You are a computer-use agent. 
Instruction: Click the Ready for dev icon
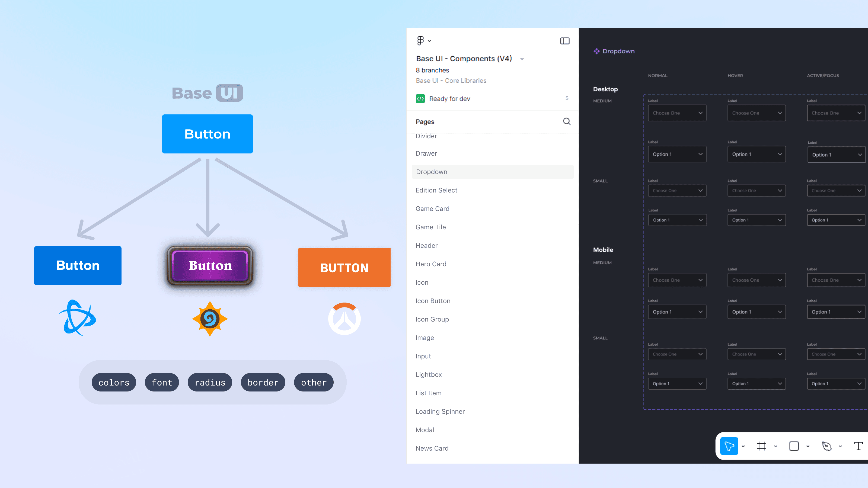[x=420, y=99]
